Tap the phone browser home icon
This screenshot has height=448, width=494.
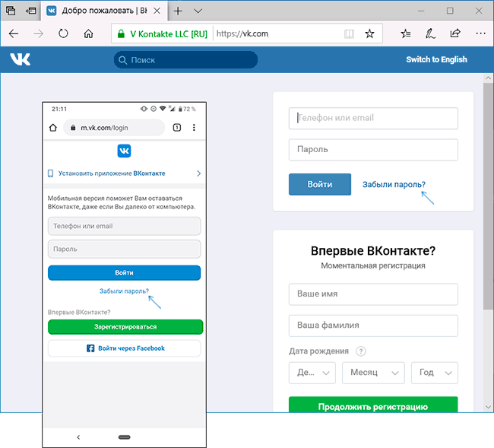53,128
